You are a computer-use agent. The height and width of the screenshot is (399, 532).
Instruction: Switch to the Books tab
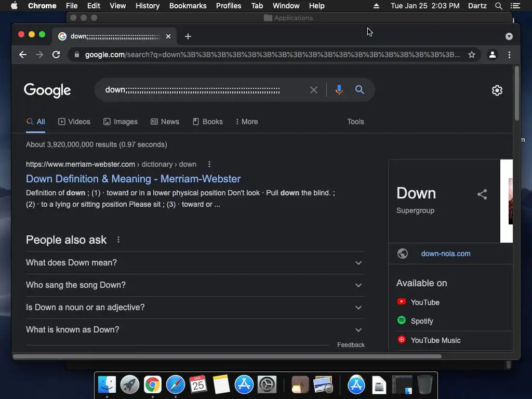click(208, 122)
